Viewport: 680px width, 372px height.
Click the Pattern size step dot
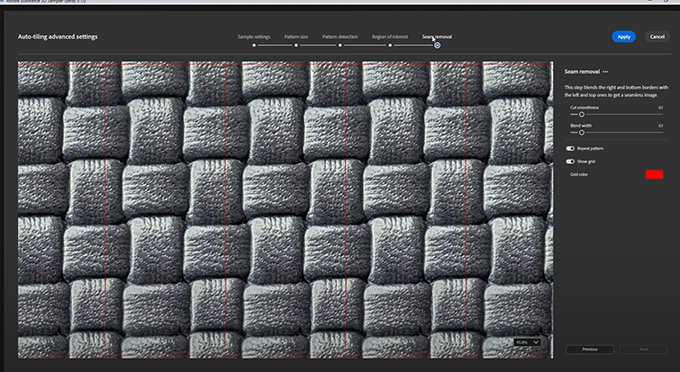pos(296,45)
